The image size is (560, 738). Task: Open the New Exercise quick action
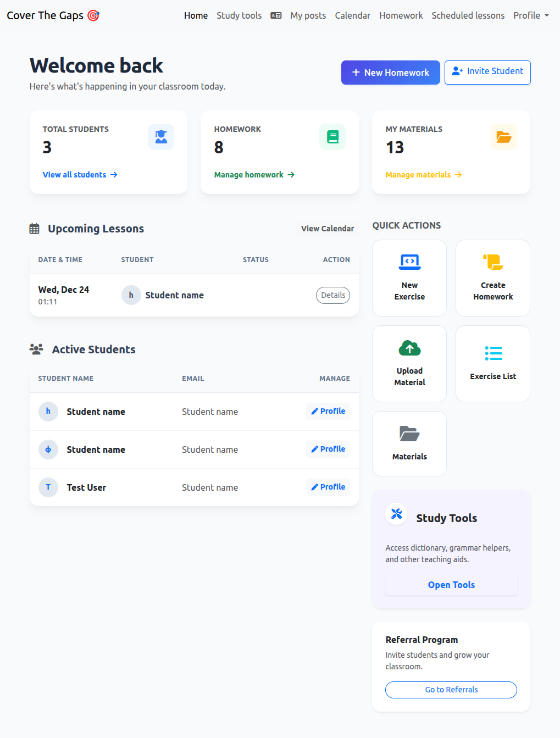point(409,278)
